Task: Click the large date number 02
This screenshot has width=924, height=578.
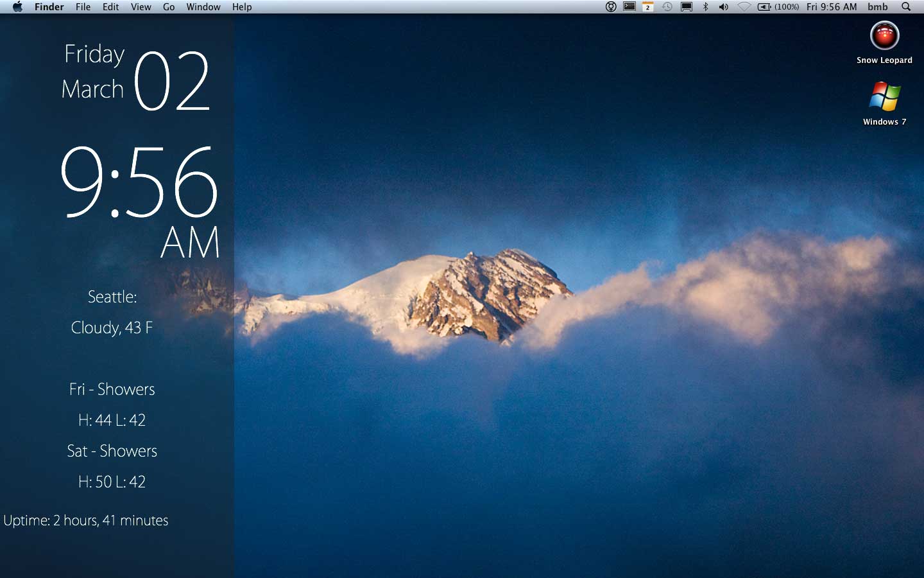Action: [172, 81]
